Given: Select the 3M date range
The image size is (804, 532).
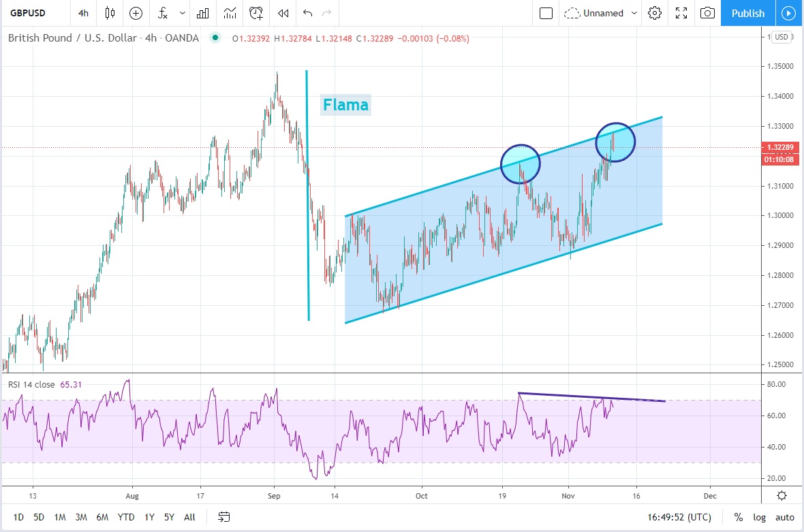Looking at the screenshot, I should [x=81, y=517].
